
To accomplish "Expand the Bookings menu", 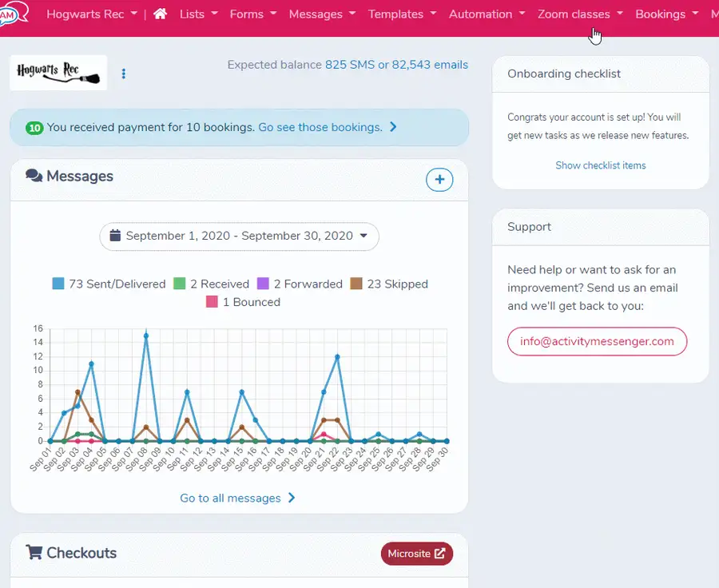I will 667,14.
